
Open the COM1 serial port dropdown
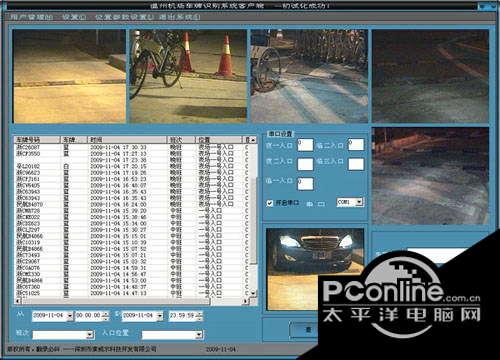coord(359,202)
